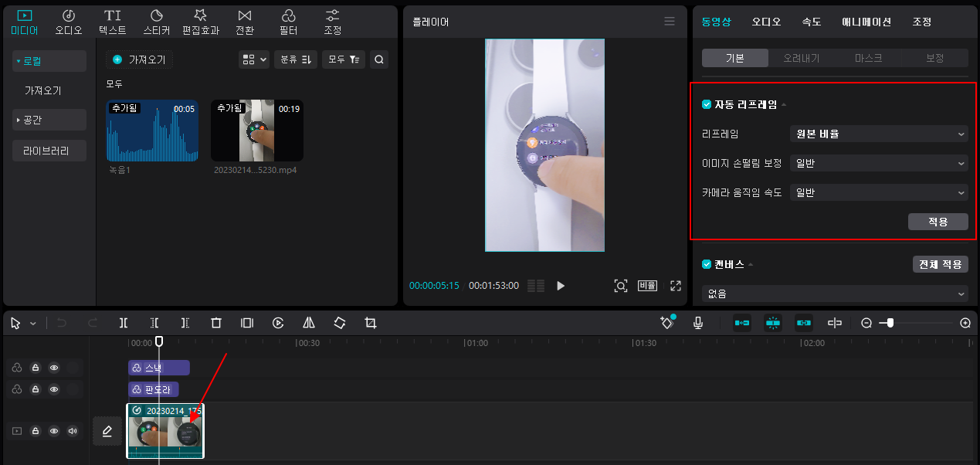The image size is (980, 465).
Task: Open the 카메라 움직임 속도 dropdown
Action: (879, 192)
